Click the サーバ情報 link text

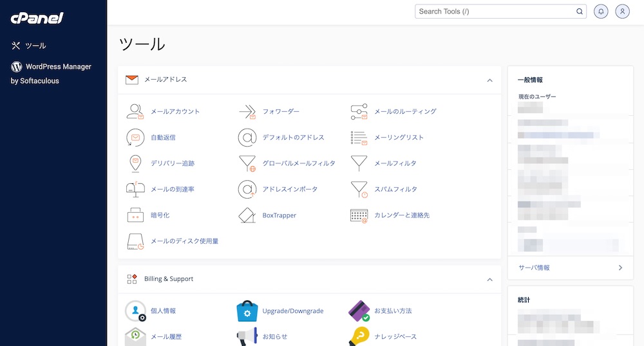pos(534,268)
